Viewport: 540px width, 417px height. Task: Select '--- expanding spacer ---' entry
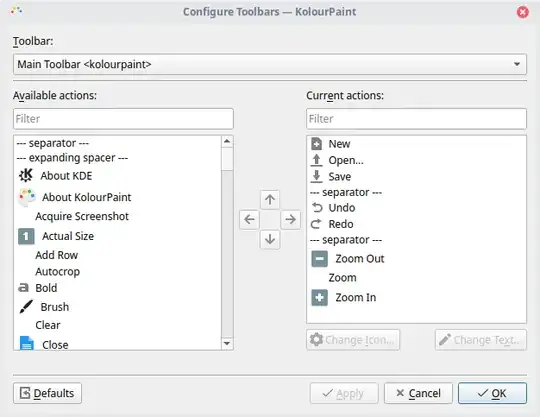coord(72,158)
